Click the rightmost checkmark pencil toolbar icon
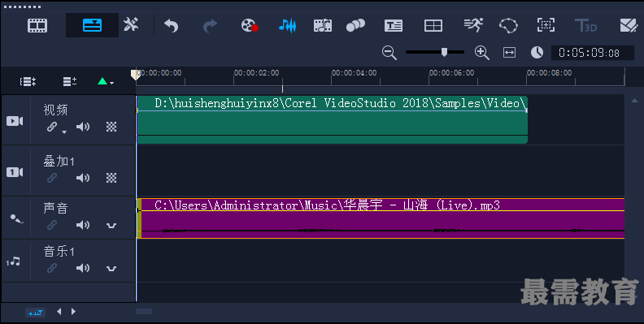Viewport: 644px width, 324px height. click(x=629, y=25)
